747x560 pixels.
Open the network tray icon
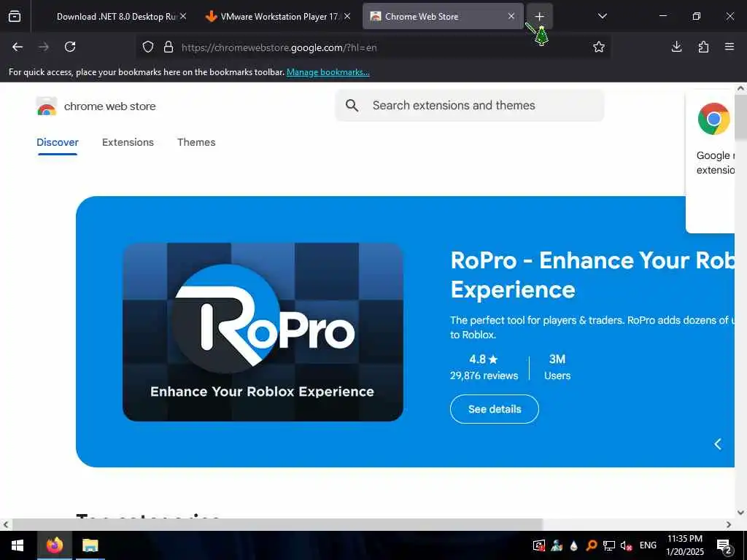pyautogui.click(x=609, y=545)
